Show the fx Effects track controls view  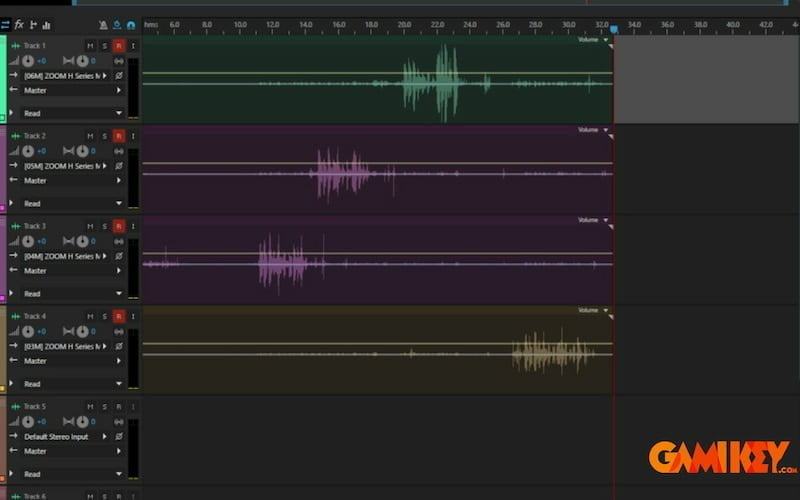coord(19,24)
